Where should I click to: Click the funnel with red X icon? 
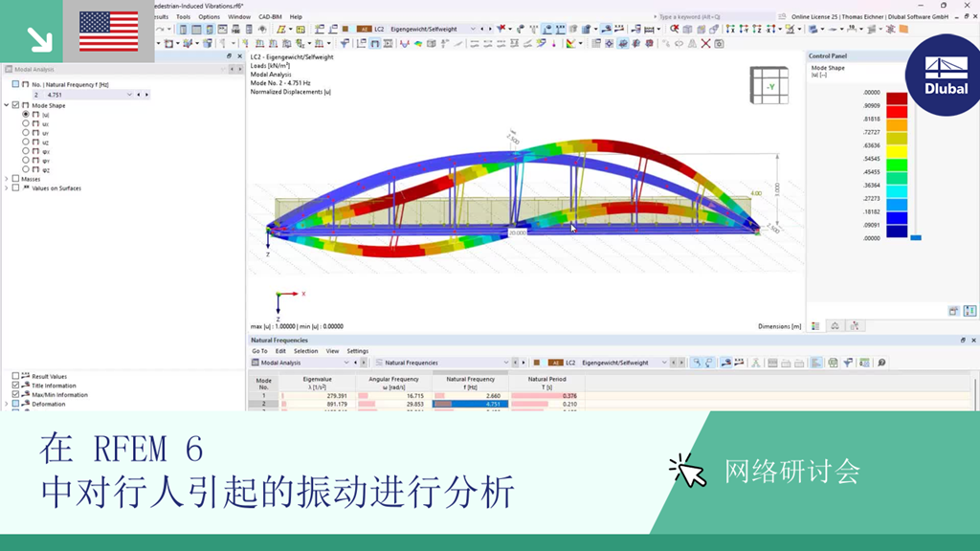[x=501, y=29]
